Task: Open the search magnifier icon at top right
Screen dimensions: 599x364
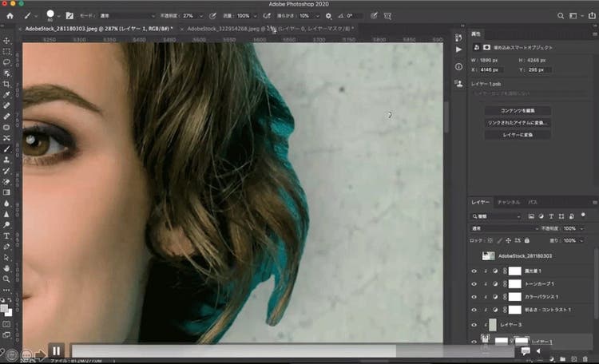Action: [x=560, y=15]
